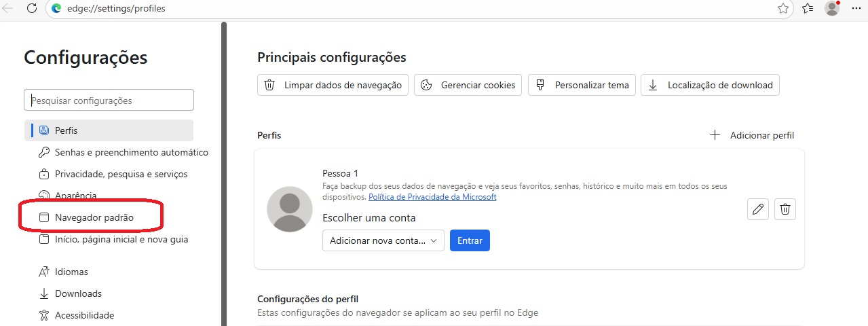The image size is (868, 326).
Task: Click the Escolher uma conta label
Action: point(369,217)
